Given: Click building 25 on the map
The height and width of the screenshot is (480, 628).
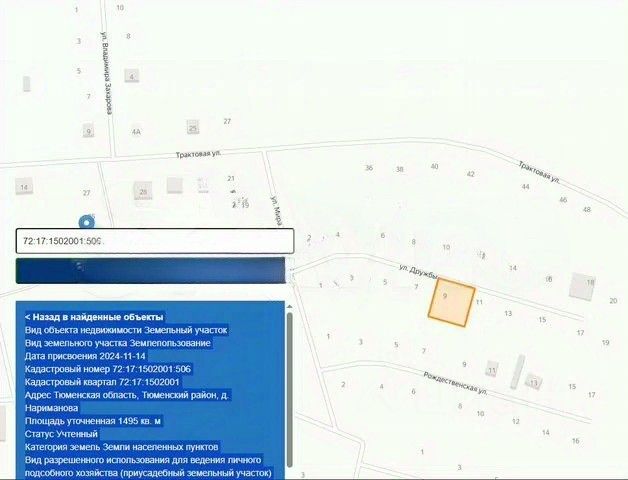Looking at the screenshot, I should click(x=193, y=127).
